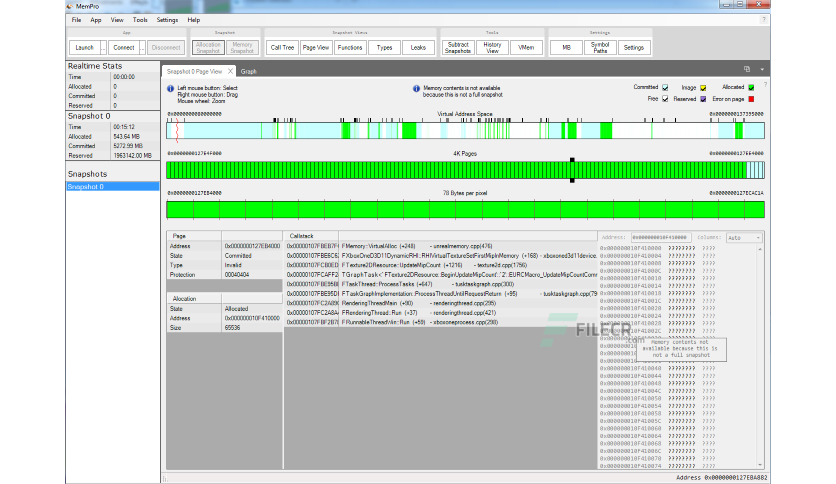Viewport: 836px width, 484px height.
Task: Select the FRunnableThreadWin::Run callstack row
Action: pos(441,322)
